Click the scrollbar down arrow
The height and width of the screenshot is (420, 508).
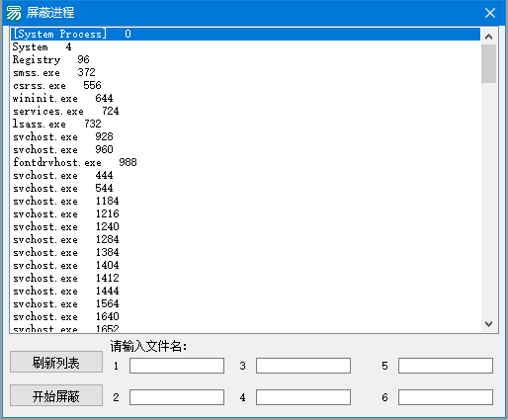click(x=489, y=324)
